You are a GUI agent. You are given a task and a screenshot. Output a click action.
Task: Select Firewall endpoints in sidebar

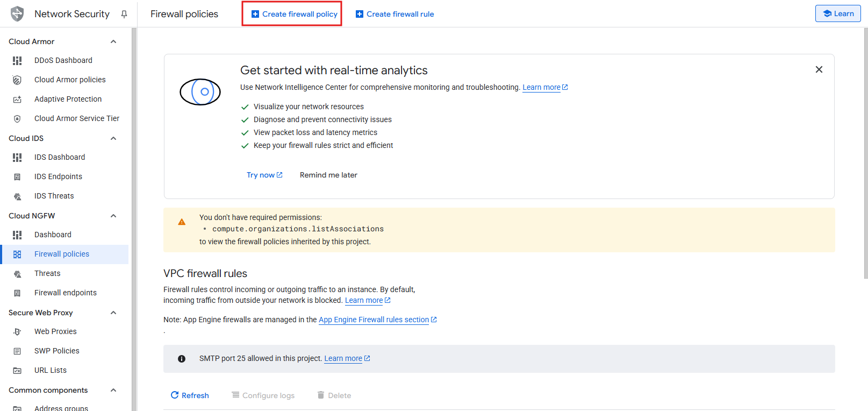[65, 293]
